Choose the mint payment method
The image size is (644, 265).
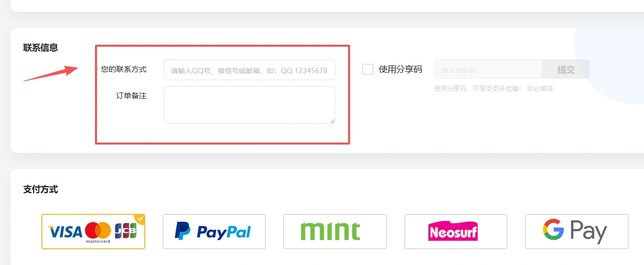pyautogui.click(x=335, y=232)
